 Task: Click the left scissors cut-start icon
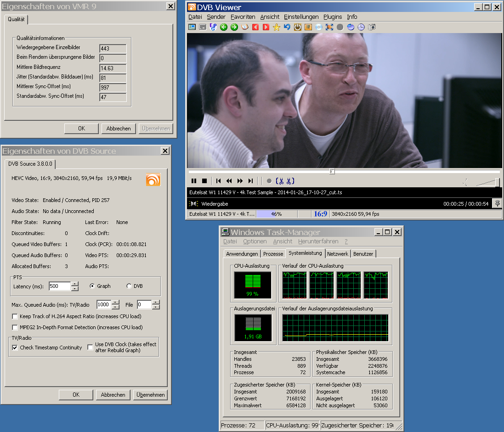[x=280, y=181]
